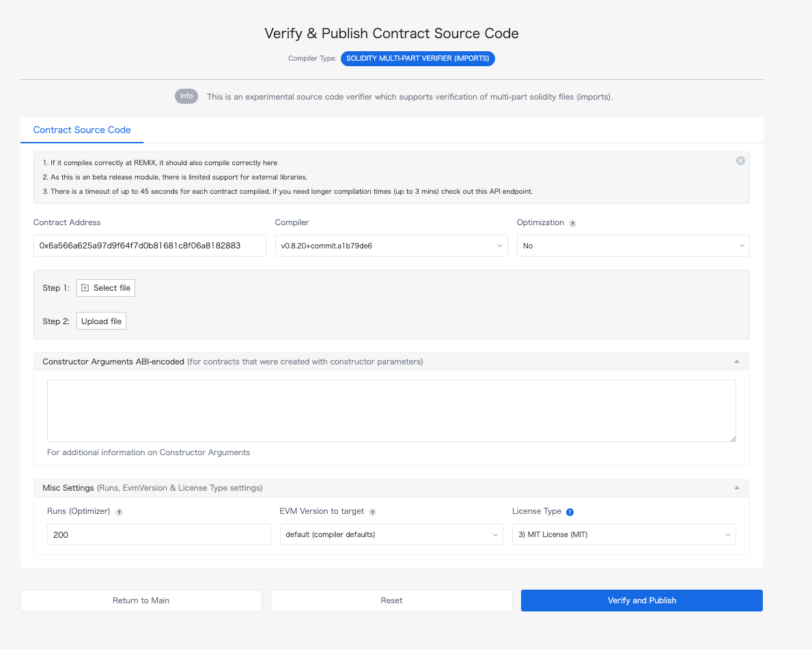Dismiss the notes box with close icon
The width and height of the screenshot is (812, 649).
[740, 161]
